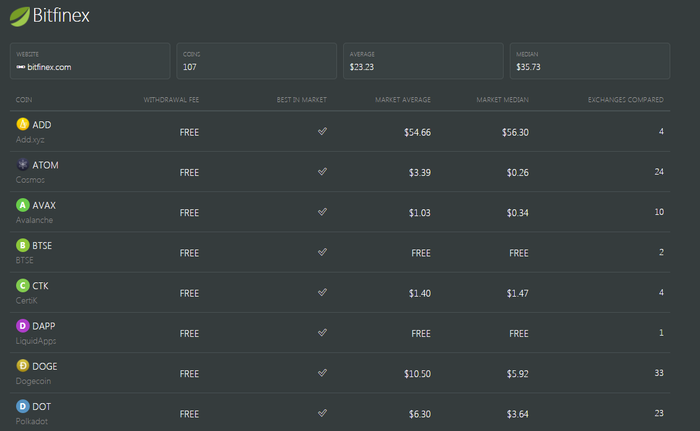Click best-in-market checkmark for ADD
The height and width of the screenshot is (431, 700).
point(322,131)
